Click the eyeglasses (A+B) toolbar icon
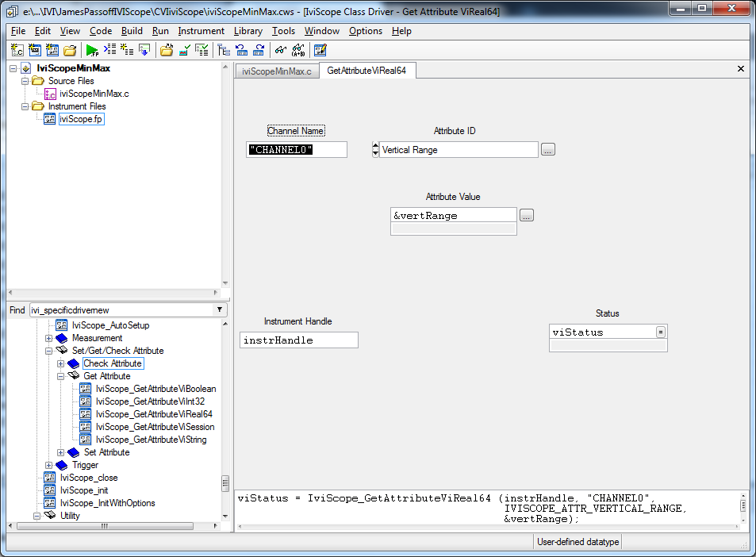 297,50
